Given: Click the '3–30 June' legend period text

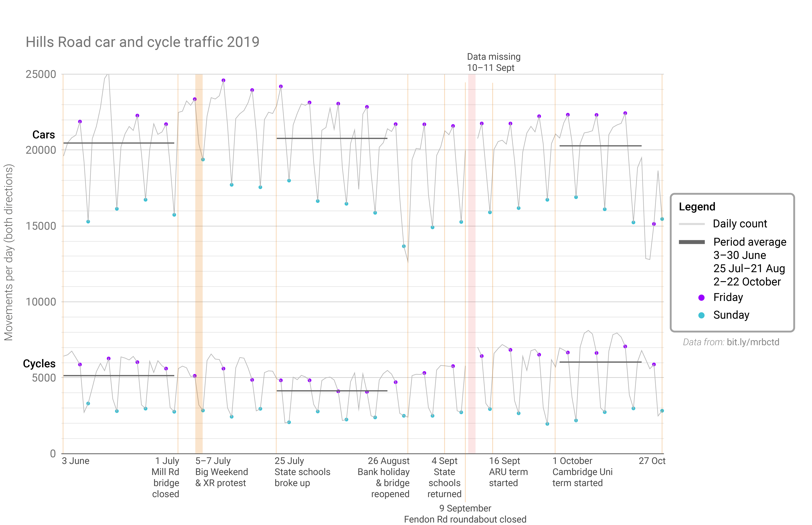Looking at the screenshot, I should pyautogui.click(x=739, y=255).
